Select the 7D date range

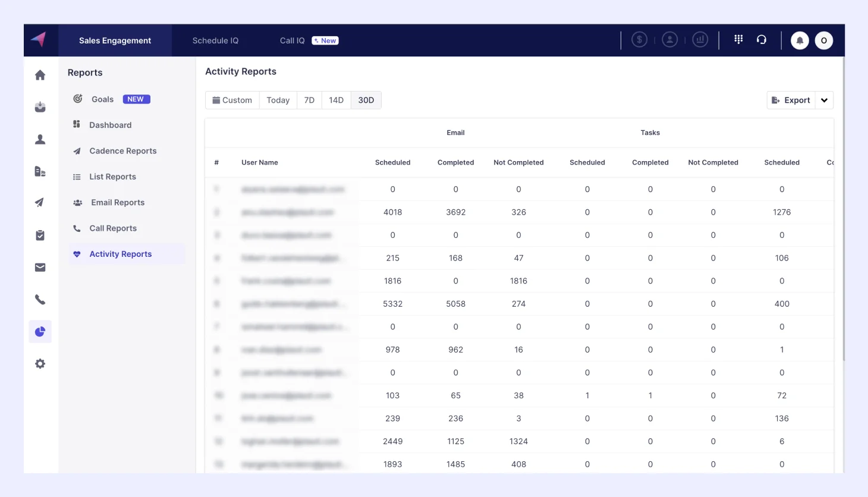[x=309, y=100]
